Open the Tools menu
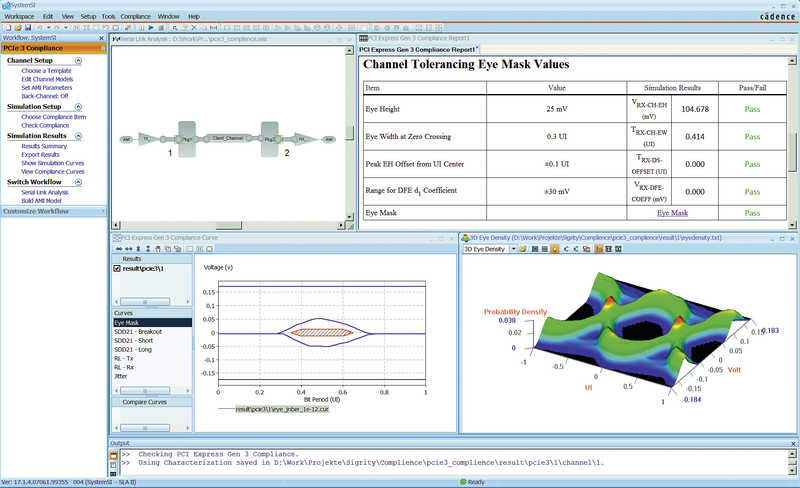This screenshot has height=488, width=800. point(108,16)
